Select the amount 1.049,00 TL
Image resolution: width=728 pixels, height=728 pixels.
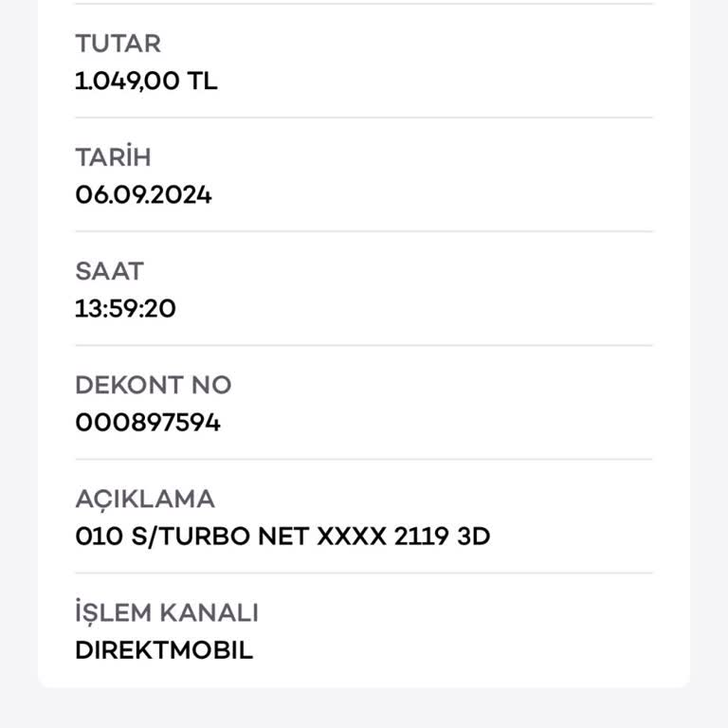pyautogui.click(x=146, y=82)
